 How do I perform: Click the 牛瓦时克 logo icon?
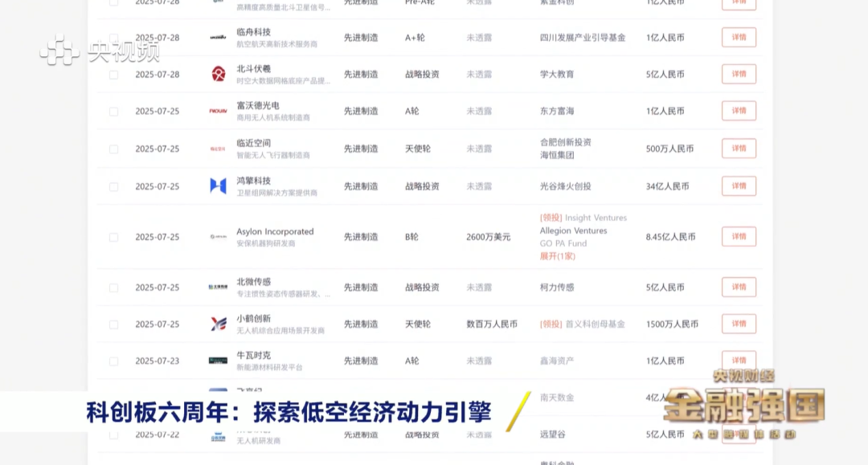click(x=218, y=361)
